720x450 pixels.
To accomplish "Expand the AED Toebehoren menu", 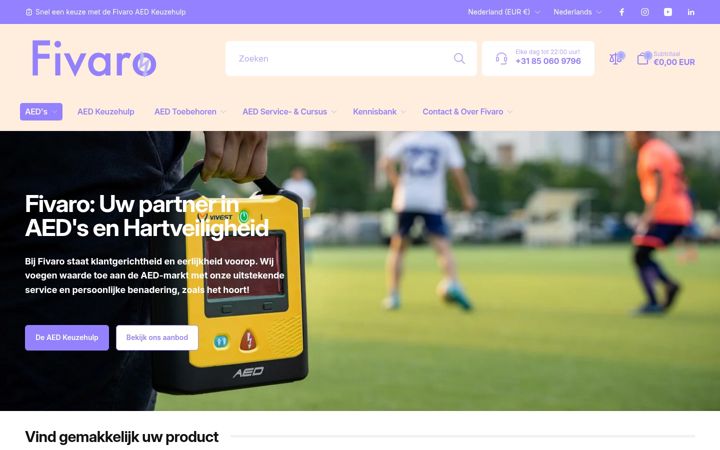I will point(190,112).
